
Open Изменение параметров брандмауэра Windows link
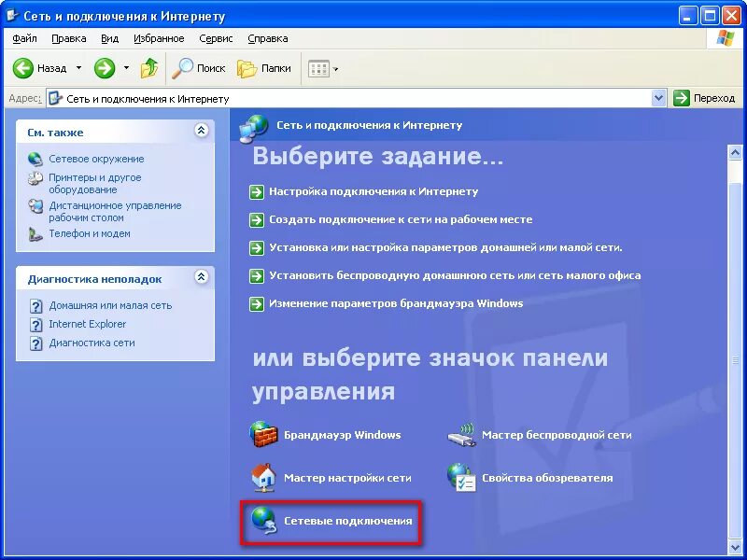click(396, 304)
